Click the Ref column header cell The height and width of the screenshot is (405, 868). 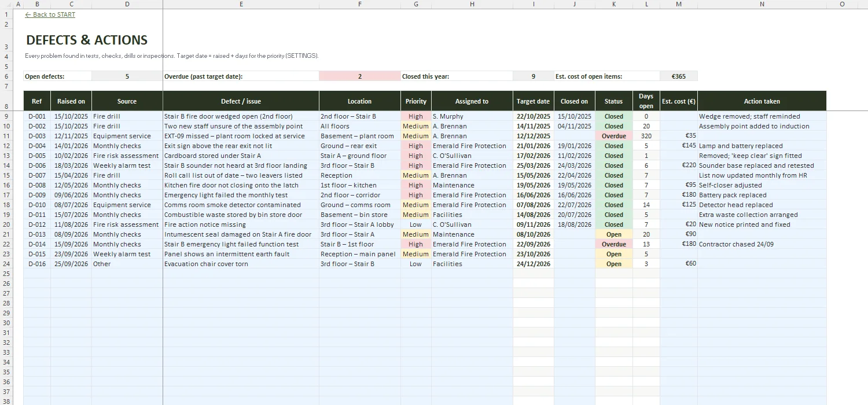37,101
